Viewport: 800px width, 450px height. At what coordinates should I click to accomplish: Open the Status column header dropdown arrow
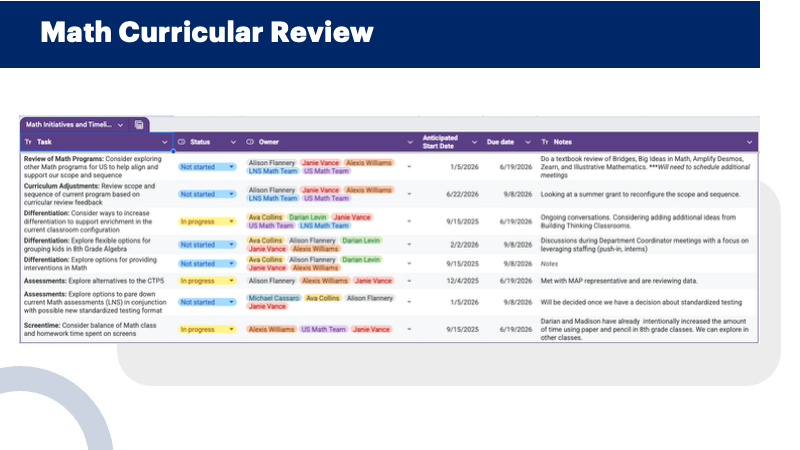coord(234,142)
